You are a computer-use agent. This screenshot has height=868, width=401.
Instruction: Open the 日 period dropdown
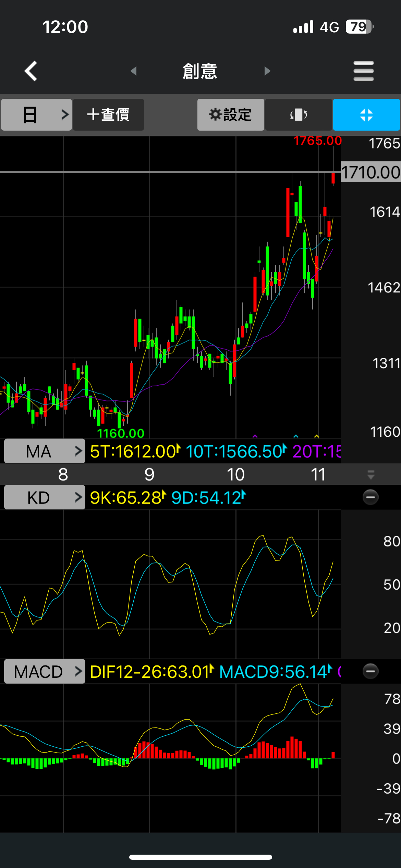point(37,114)
